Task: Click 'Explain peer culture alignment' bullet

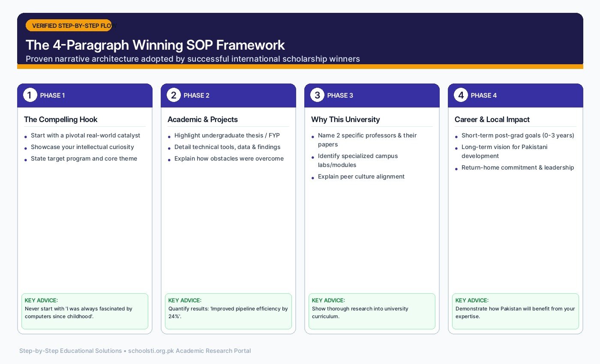Action: pyautogui.click(x=361, y=176)
